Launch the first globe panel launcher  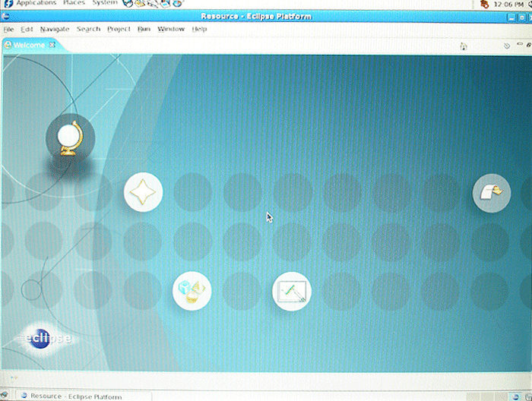point(128,3)
